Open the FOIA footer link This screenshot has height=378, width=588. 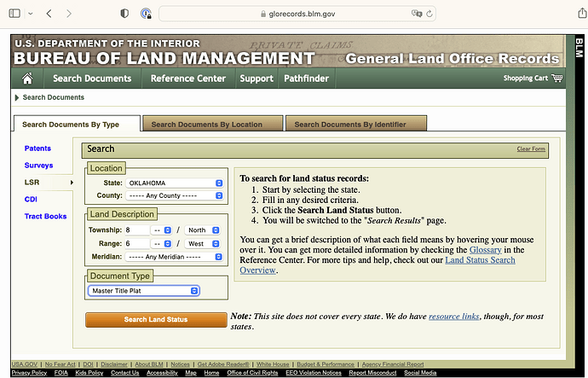(x=61, y=373)
